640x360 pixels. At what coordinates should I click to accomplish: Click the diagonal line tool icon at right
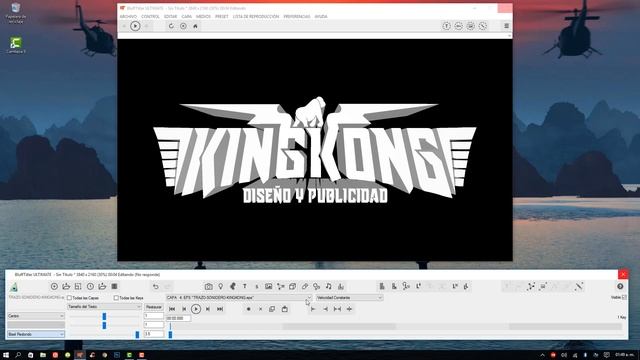(x=579, y=287)
